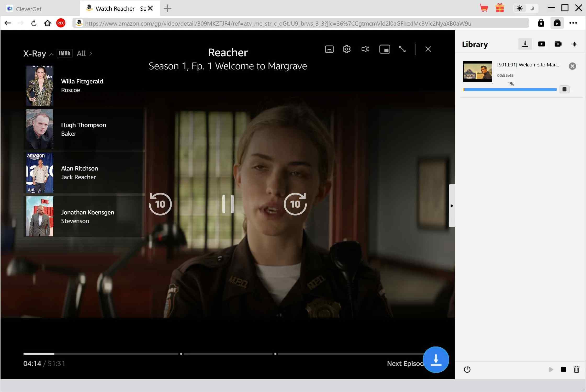
Task: Pause playback of the Reacher episode
Action: coord(228,204)
